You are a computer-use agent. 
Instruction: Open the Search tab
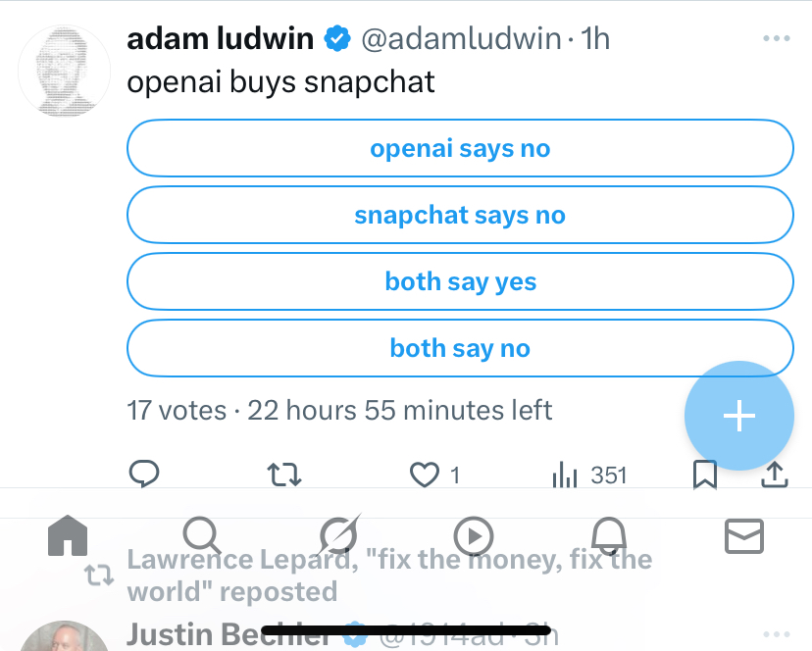click(202, 536)
